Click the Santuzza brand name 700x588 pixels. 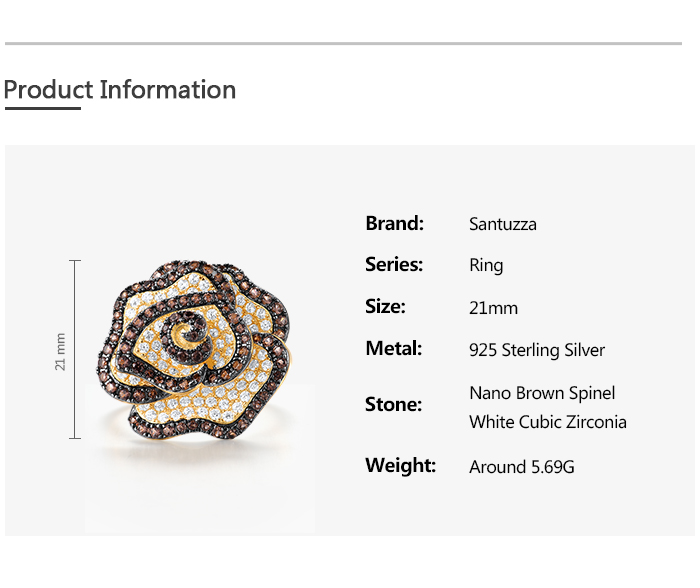(x=503, y=224)
